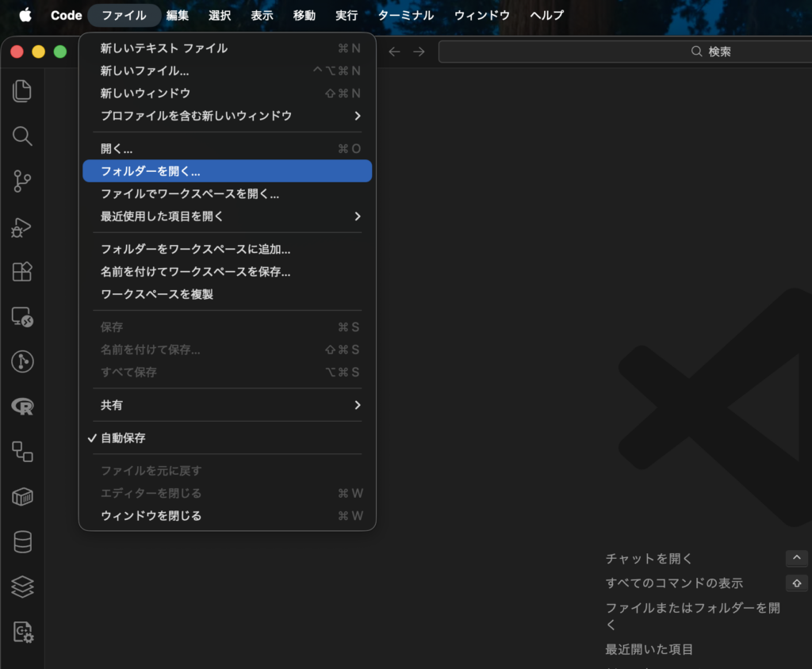Open the database cylinder icon in the sidebar
The width and height of the screenshot is (812, 669).
[x=22, y=542]
